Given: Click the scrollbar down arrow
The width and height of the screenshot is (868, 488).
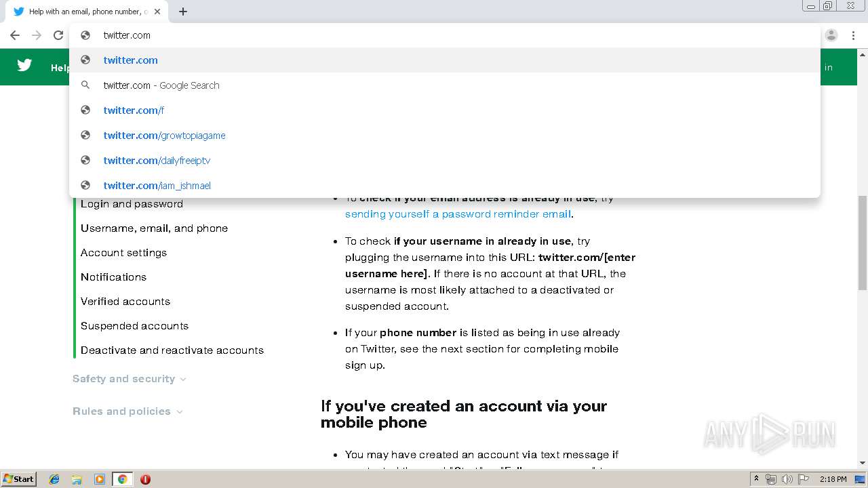Looking at the screenshot, I should [863, 463].
